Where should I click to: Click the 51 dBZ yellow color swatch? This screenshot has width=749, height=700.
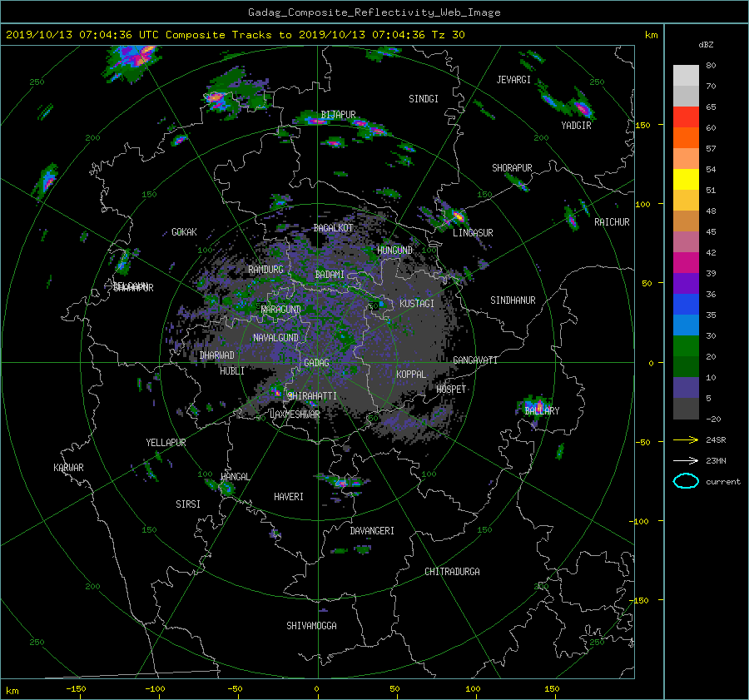click(686, 179)
